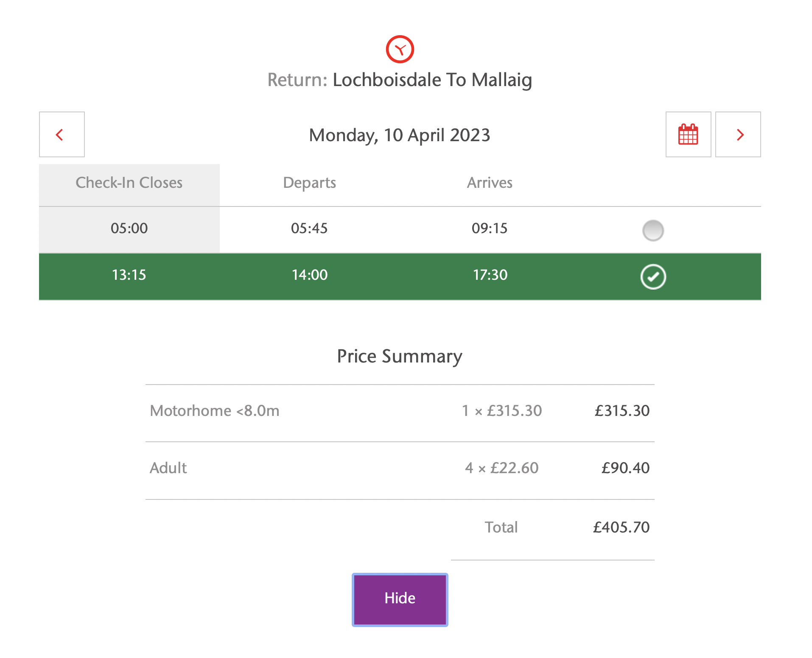The height and width of the screenshot is (658, 812).
Task: Click the Check-In Closes column header
Action: pyautogui.click(x=129, y=183)
